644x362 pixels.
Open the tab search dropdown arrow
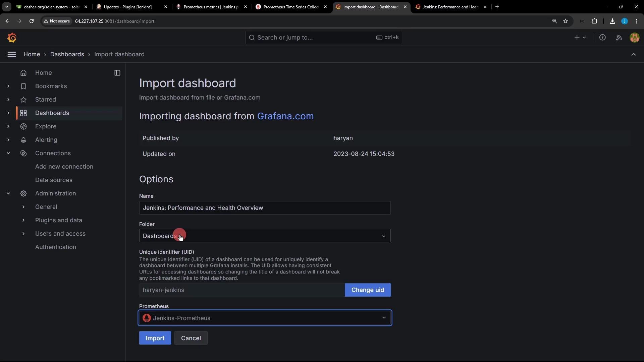click(7, 7)
